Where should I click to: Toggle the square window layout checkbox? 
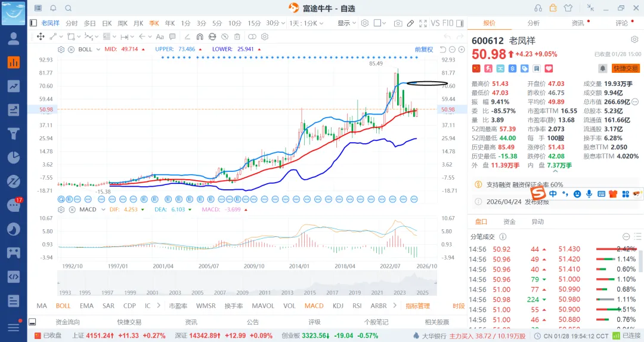pyautogui.click(x=377, y=23)
